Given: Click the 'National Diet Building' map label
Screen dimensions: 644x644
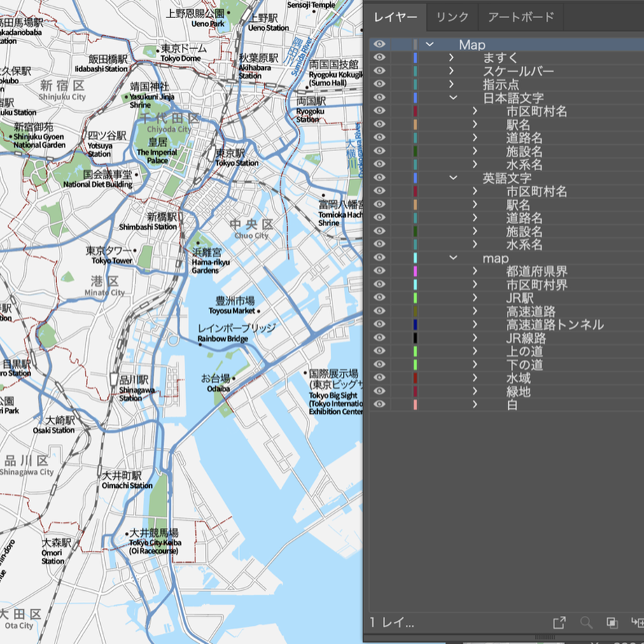Looking at the screenshot, I should [98, 185].
